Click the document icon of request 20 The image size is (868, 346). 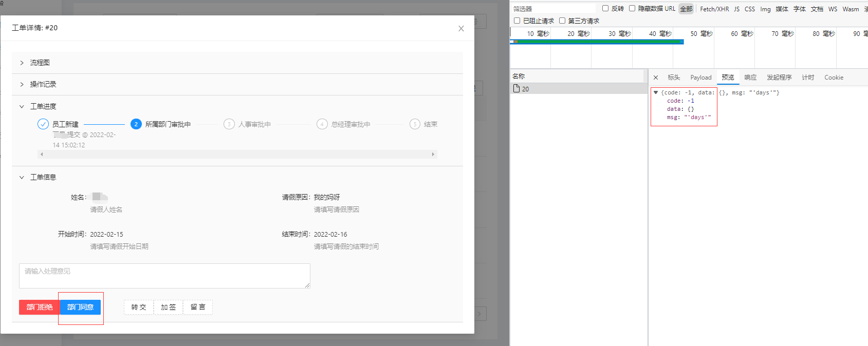point(516,88)
